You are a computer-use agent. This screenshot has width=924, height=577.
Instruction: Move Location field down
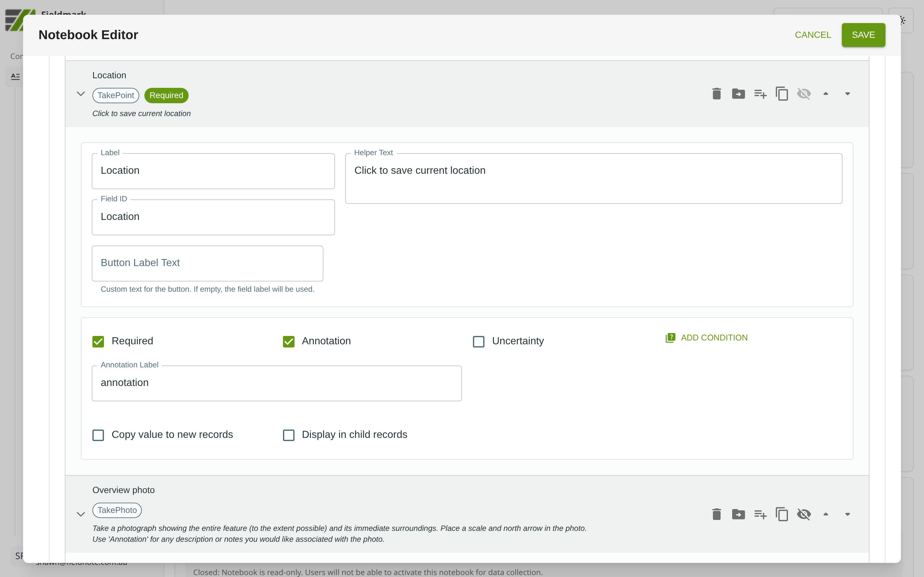847,94
